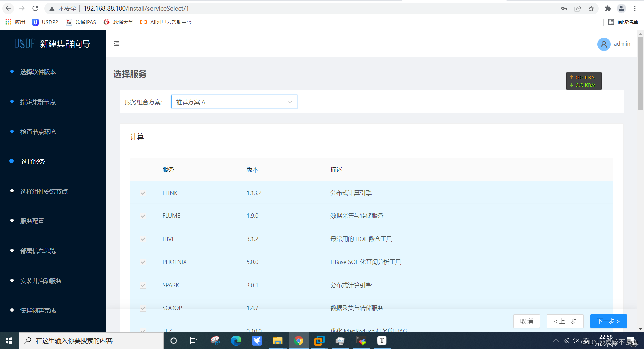The height and width of the screenshot is (349, 644).
Task: Toggle the FLUME service checkbox
Action: click(143, 216)
